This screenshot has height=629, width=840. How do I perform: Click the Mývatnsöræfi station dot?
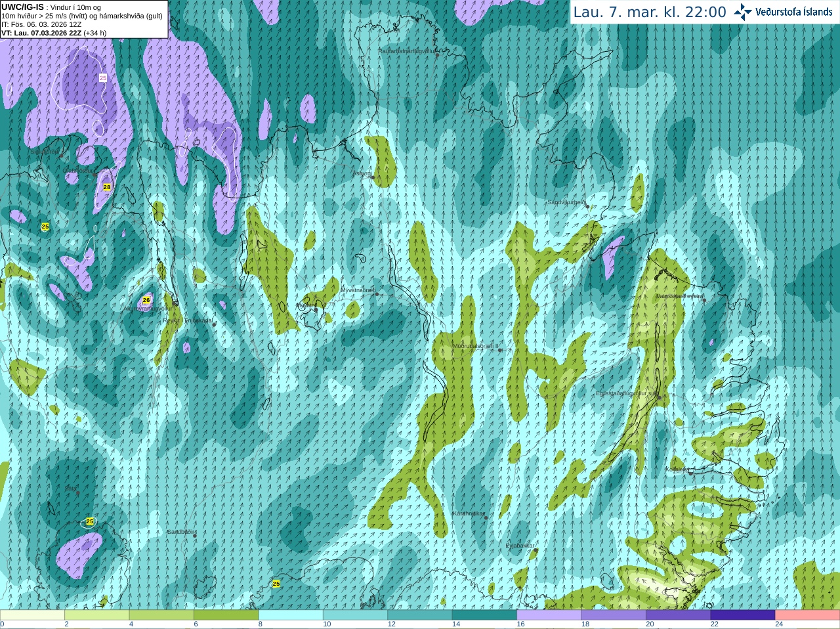[377, 293]
